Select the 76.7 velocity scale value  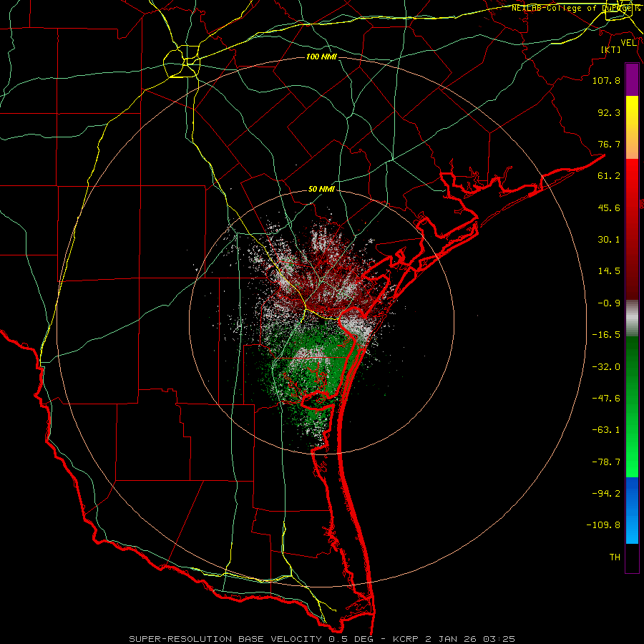[x=609, y=144]
